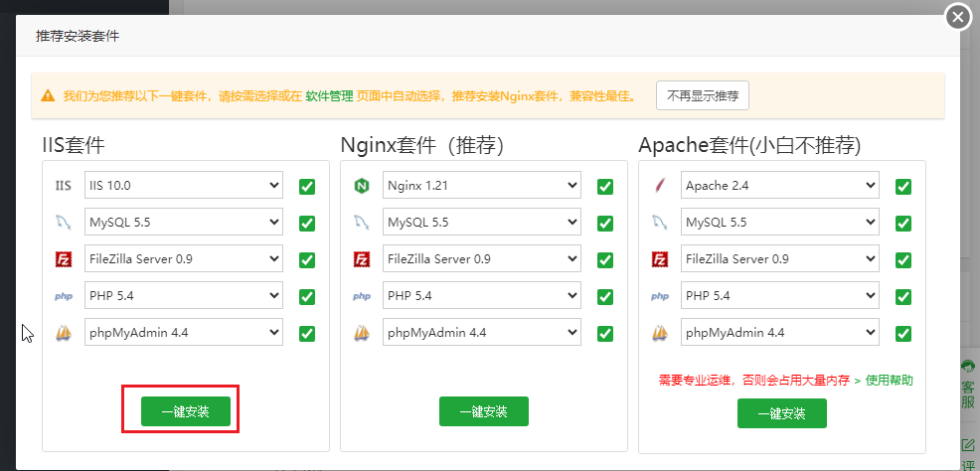Viewport: 980px width, 471px height.
Task: Open the 使用帮助 link
Action: point(889,381)
